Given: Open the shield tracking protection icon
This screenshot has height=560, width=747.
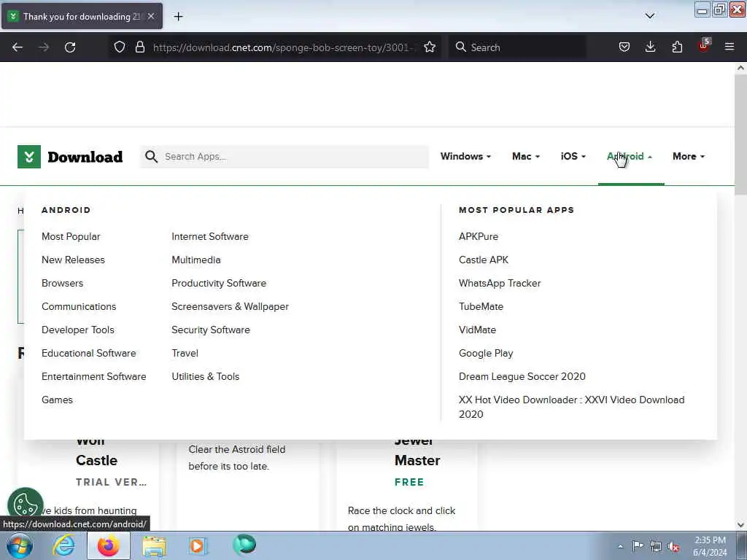Looking at the screenshot, I should tap(120, 47).
